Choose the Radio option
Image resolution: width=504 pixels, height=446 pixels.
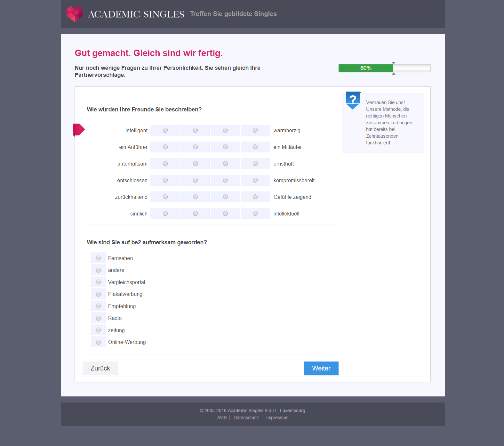point(98,318)
